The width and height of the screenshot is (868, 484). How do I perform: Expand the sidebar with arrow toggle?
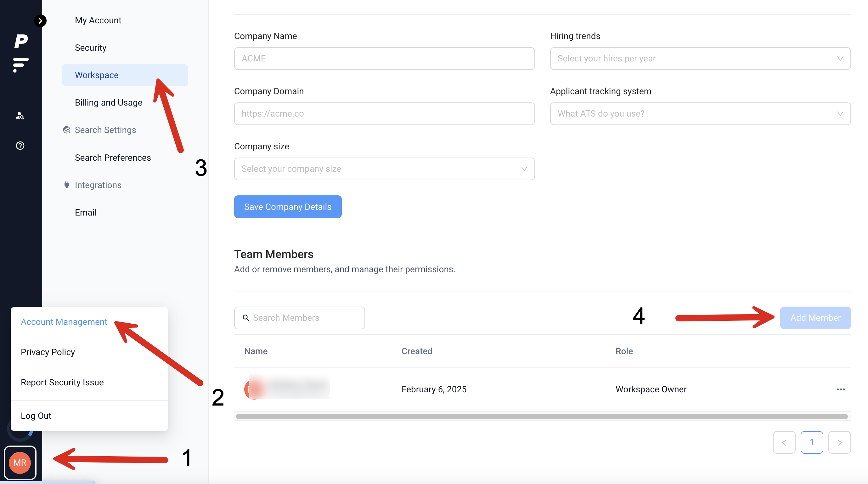coord(40,21)
